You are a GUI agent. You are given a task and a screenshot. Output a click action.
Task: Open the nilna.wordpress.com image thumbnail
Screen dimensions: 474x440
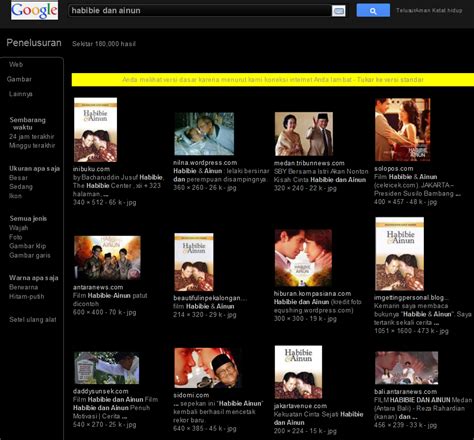204,134
